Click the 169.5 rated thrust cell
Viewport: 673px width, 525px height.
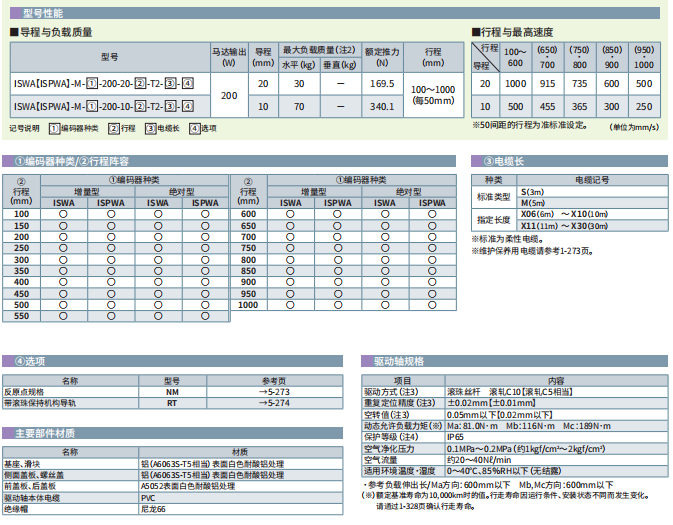382,84
